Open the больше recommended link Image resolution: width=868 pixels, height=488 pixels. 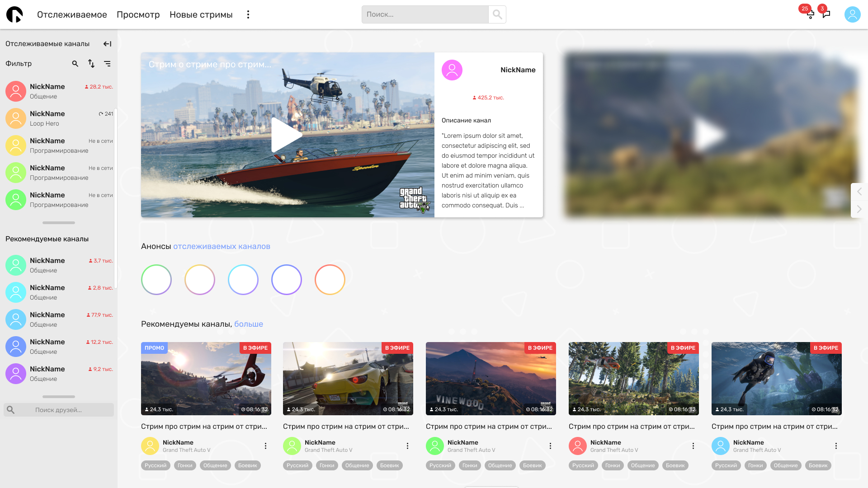tap(249, 324)
